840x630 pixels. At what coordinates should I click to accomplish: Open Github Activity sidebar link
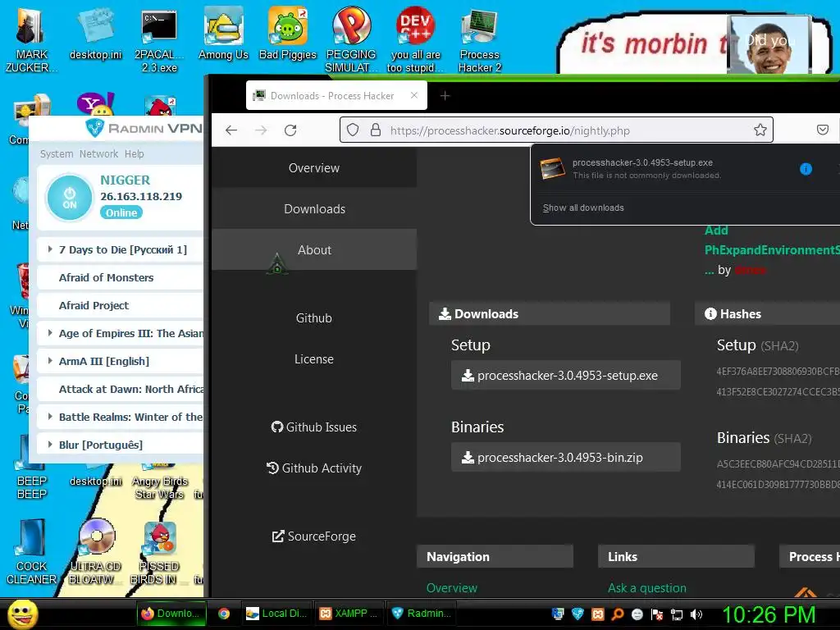click(314, 468)
